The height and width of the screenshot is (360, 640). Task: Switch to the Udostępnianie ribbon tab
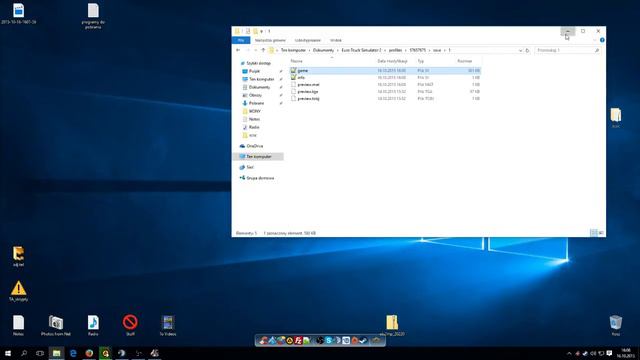coord(308,40)
